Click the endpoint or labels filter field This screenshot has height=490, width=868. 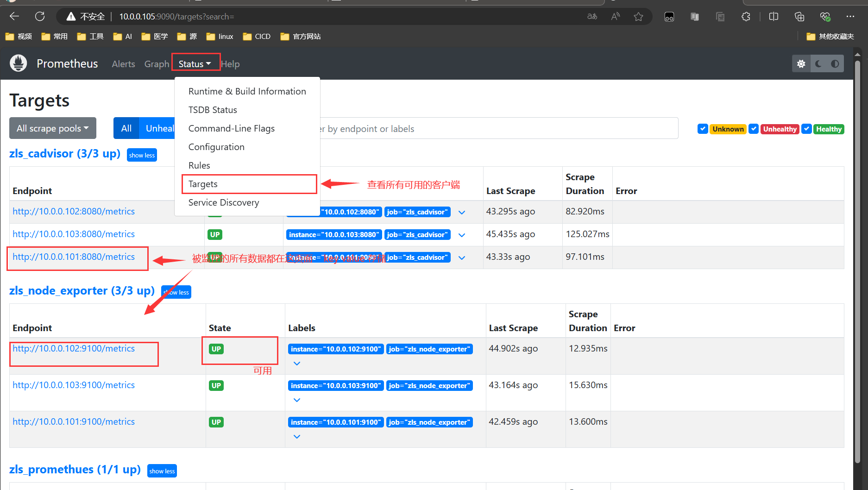[498, 128]
